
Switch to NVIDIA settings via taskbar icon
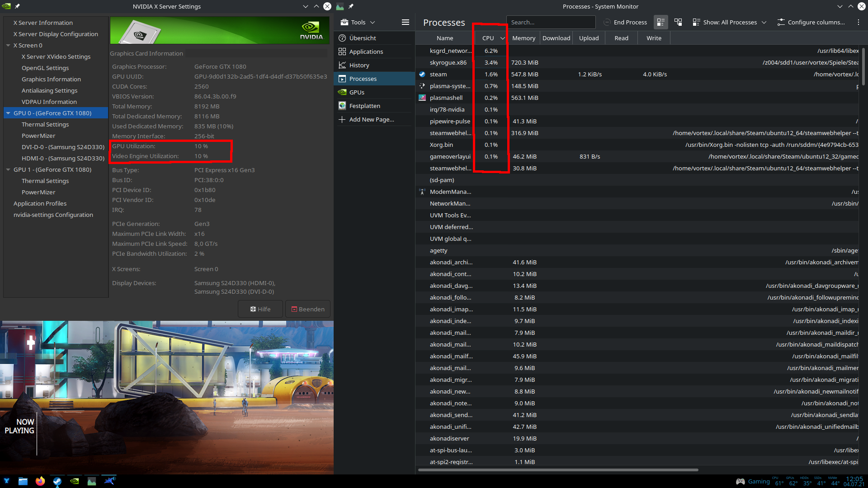tap(75, 481)
